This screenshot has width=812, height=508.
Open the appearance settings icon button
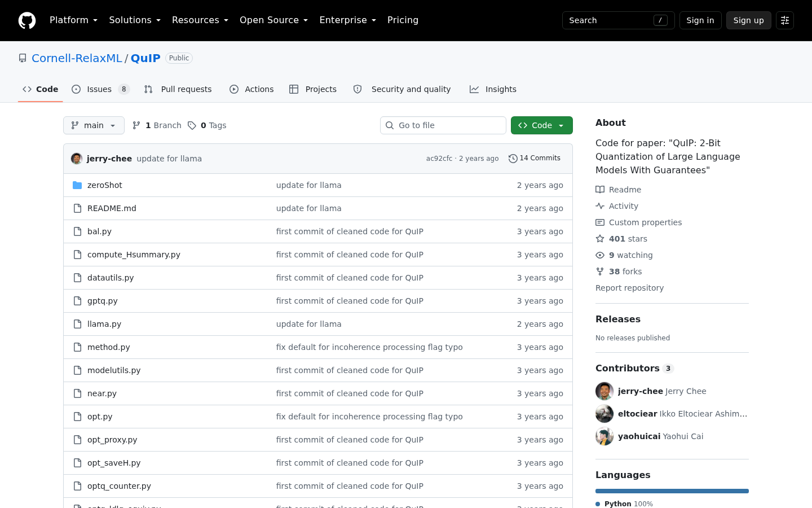click(785, 20)
